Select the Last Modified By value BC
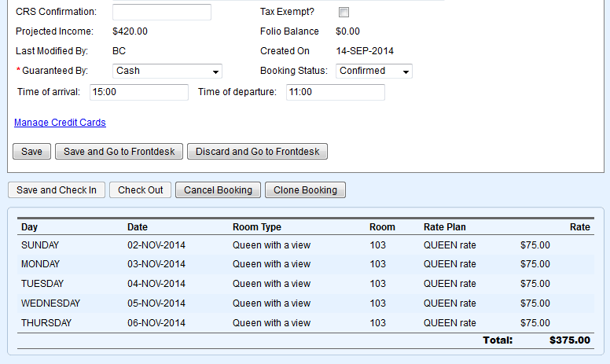610x364 pixels. [x=119, y=51]
